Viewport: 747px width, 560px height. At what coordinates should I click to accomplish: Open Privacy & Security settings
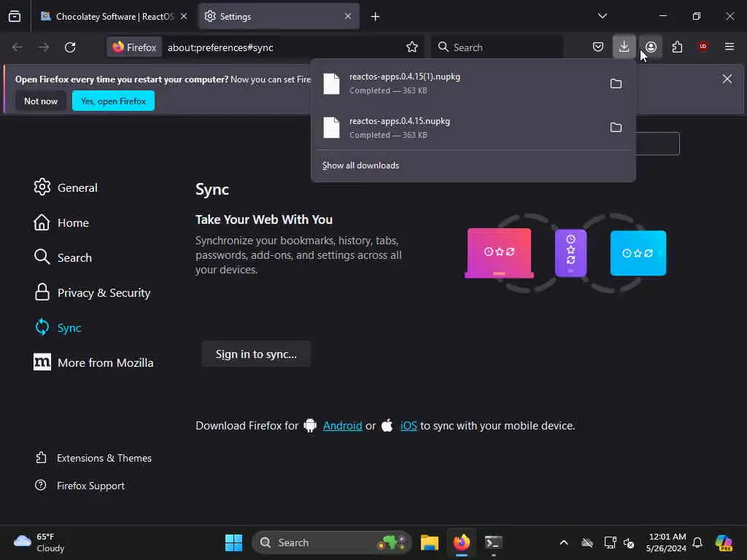93,292
